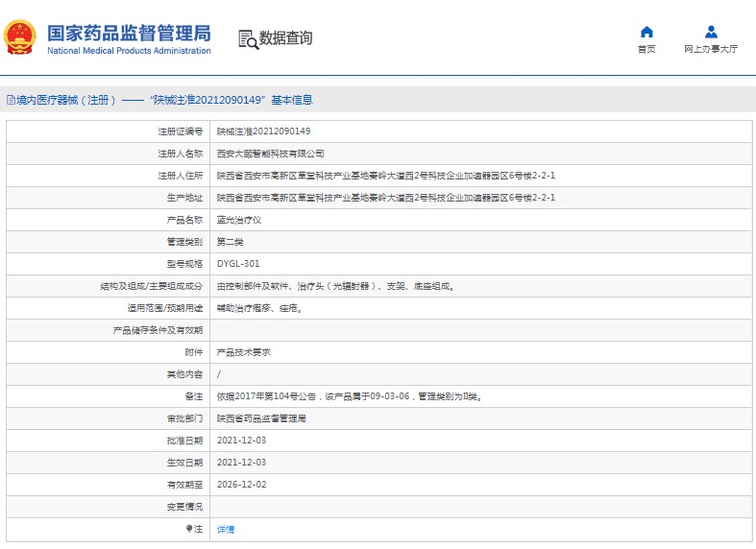Click the 网上办事大厅 text label
The height and width of the screenshot is (549, 756).
point(711,49)
